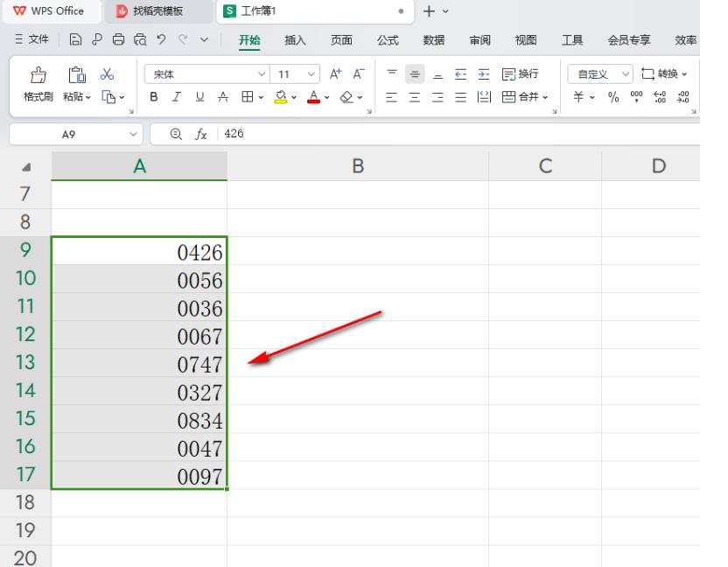Click Increase Indent icon
Image resolution: width=728 pixels, height=567 pixels.
[x=484, y=73]
